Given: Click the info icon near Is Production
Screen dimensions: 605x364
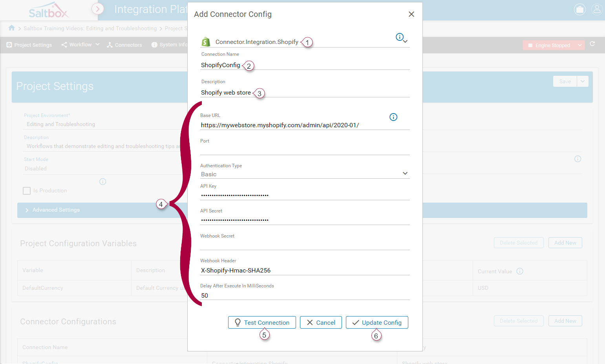Looking at the screenshot, I should (103, 181).
